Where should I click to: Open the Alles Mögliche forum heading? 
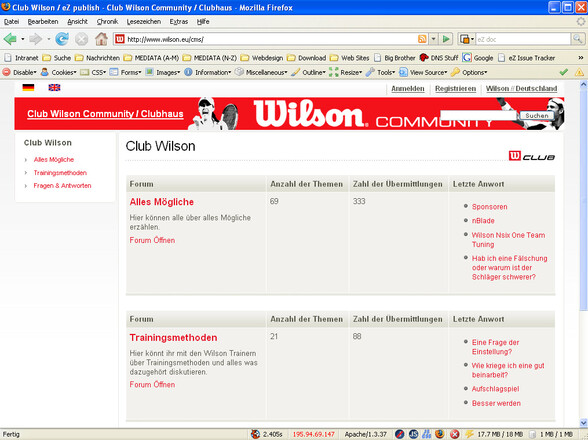(162, 202)
